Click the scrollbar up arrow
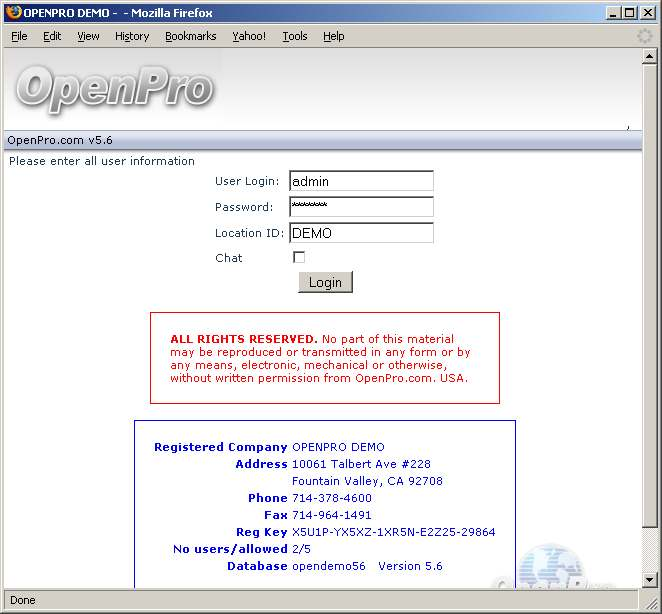The width and height of the screenshot is (662, 614). point(649,57)
